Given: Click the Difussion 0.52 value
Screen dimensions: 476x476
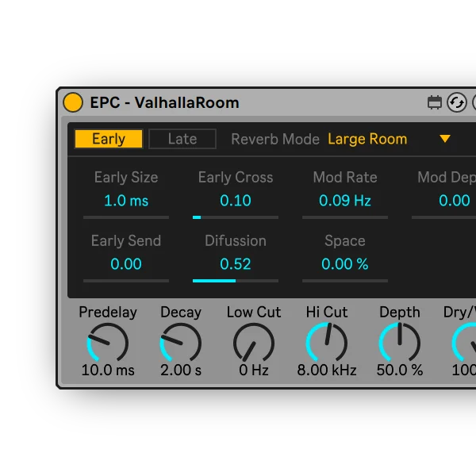Looking at the screenshot, I should point(236,264).
